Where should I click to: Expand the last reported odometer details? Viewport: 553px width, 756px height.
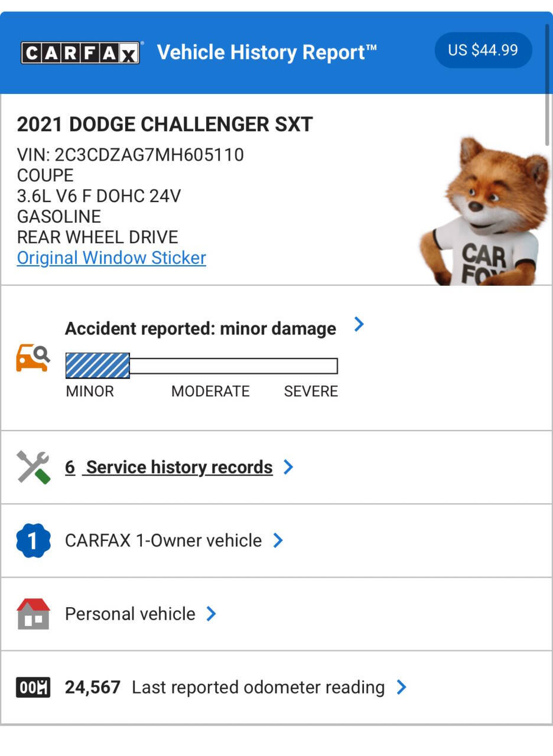pyautogui.click(x=401, y=687)
